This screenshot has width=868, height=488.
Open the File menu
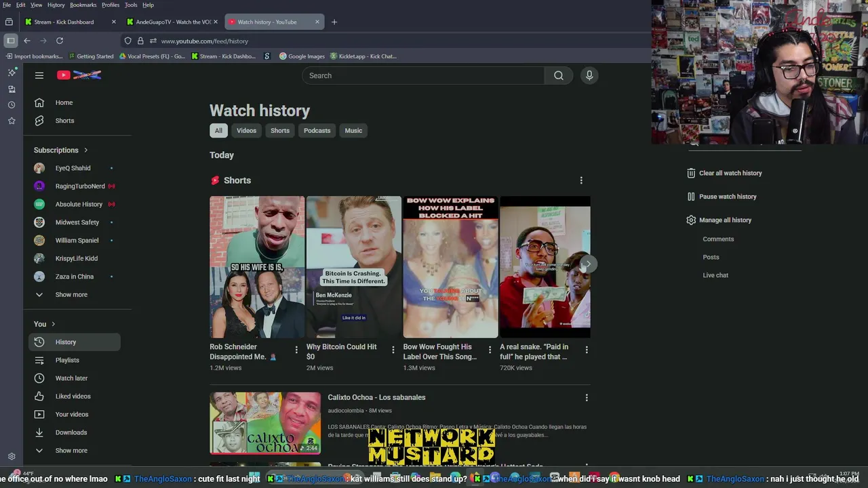(x=7, y=5)
